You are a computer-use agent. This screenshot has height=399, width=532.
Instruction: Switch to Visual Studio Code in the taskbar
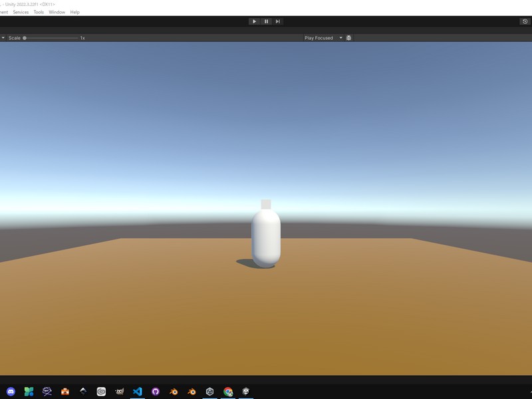point(138,392)
